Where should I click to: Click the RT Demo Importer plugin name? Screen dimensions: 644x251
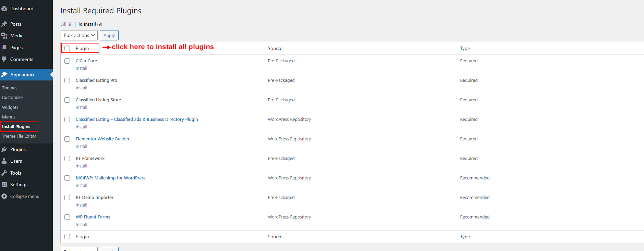(95, 198)
